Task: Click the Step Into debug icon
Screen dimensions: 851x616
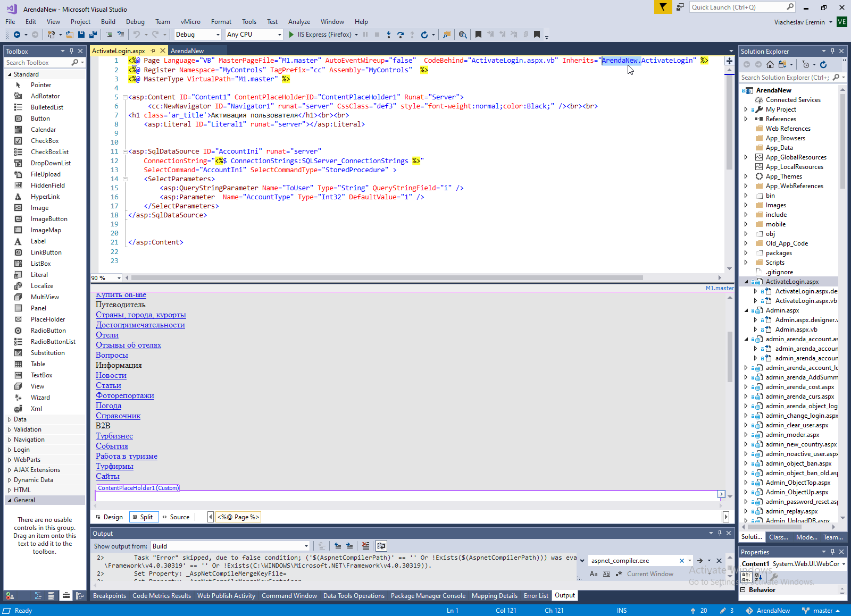Action: pos(389,35)
